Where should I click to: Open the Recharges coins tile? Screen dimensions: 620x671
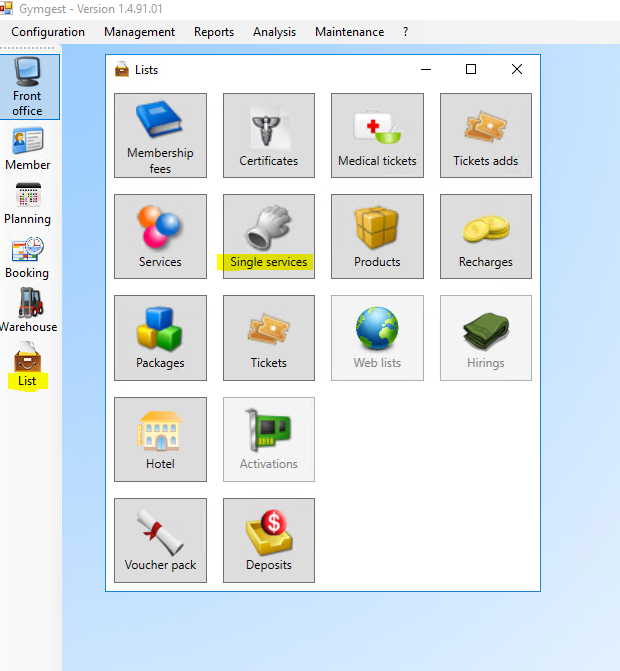tap(486, 237)
